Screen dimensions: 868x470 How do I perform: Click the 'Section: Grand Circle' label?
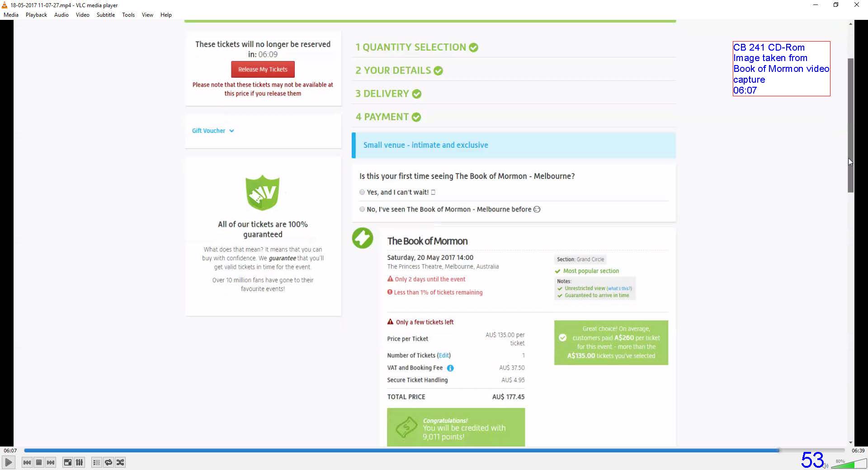click(580, 259)
